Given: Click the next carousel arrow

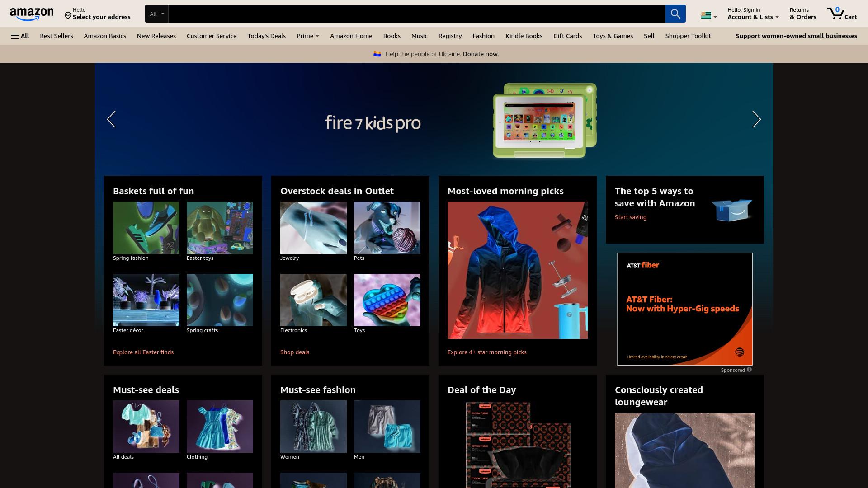Looking at the screenshot, I should pos(756,119).
